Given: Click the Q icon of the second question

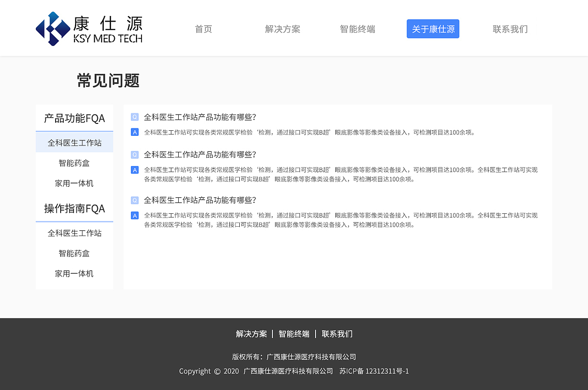Looking at the screenshot, I should (135, 155).
